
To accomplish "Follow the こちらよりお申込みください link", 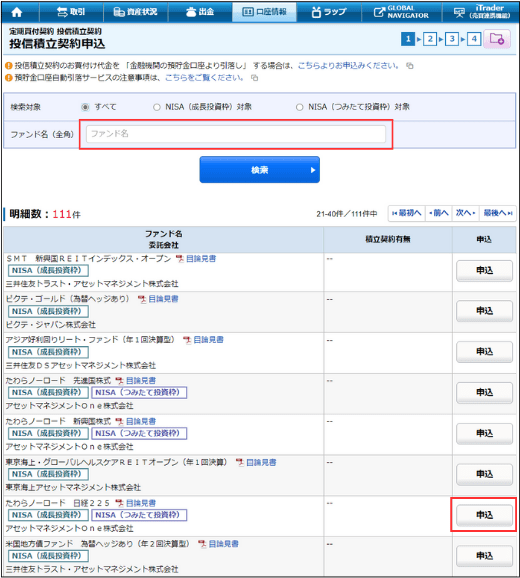I will click(x=348, y=66).
